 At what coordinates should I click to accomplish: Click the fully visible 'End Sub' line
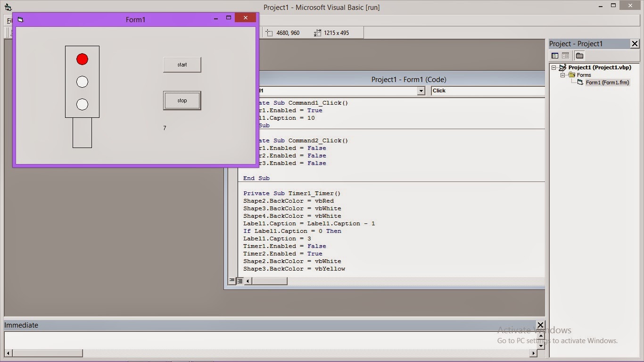[x=256, y=178]
